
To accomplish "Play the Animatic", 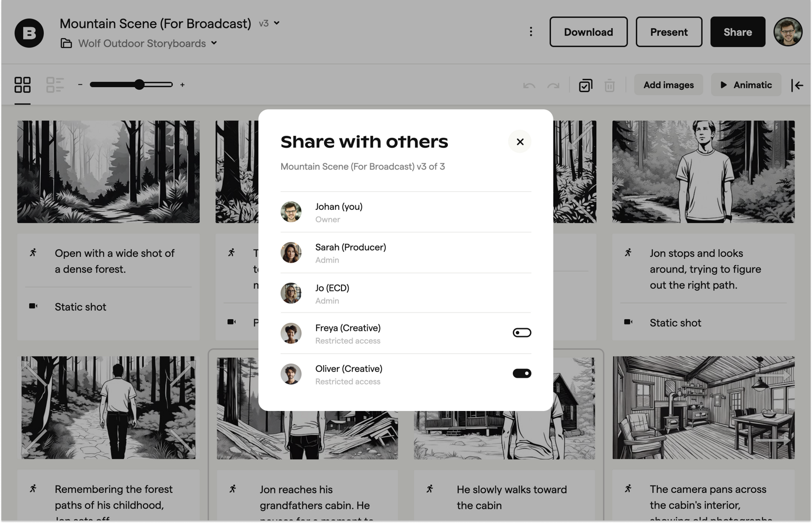I will point(746,85).
